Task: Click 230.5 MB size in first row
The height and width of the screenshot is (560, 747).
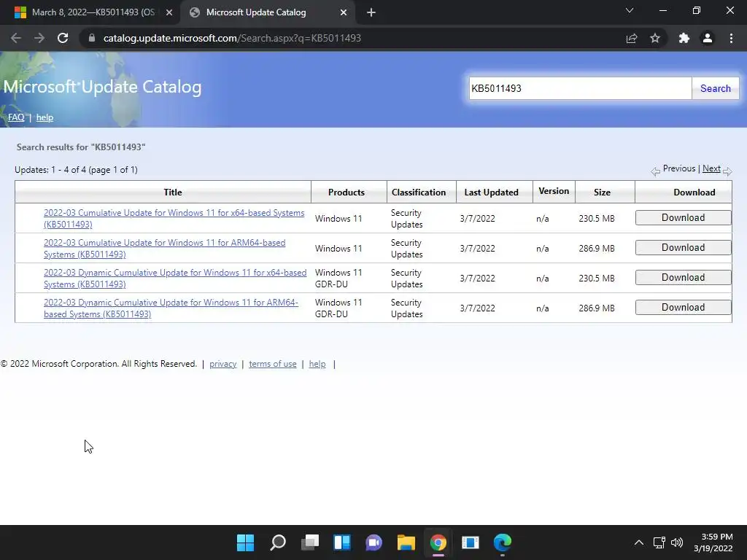Action: (597, 219)
